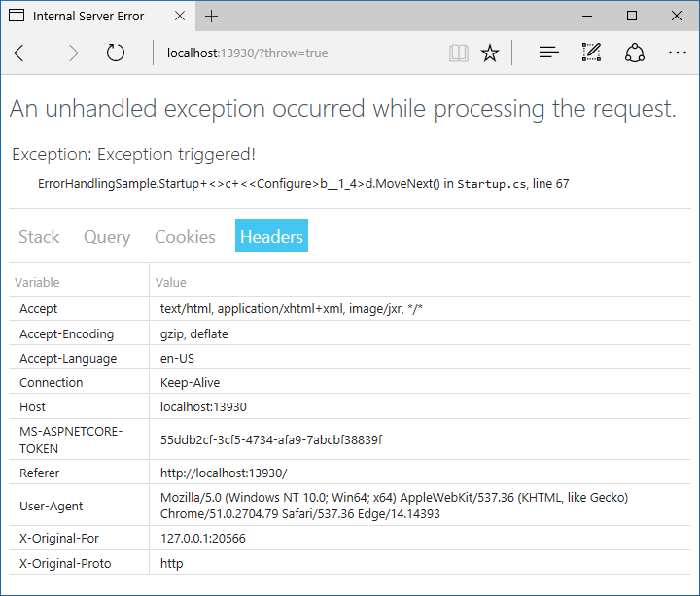The width and height of the screenshot is (700, 596).
Task: Open the Cookies tab
Action: [x=185, y=236]
